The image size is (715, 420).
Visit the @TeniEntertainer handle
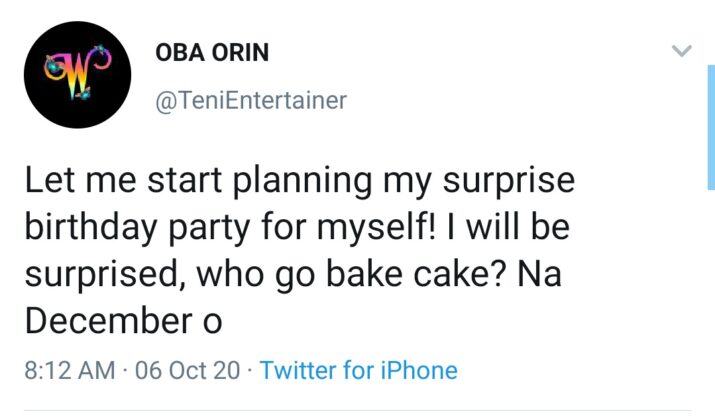251,101
